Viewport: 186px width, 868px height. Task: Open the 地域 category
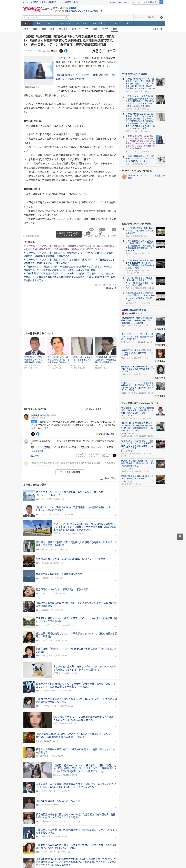click(115, 29)
